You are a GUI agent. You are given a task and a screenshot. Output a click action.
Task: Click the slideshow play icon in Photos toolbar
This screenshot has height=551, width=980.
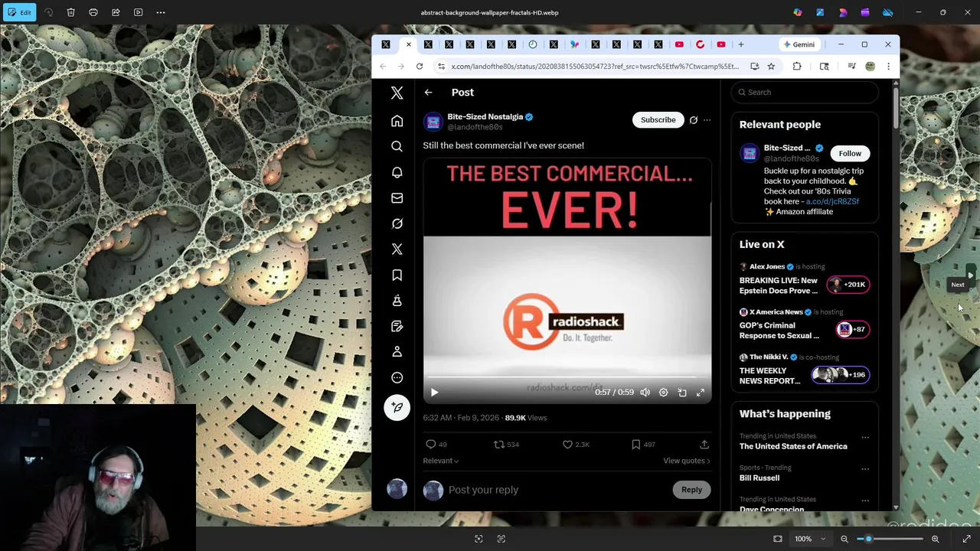point(139,12)
